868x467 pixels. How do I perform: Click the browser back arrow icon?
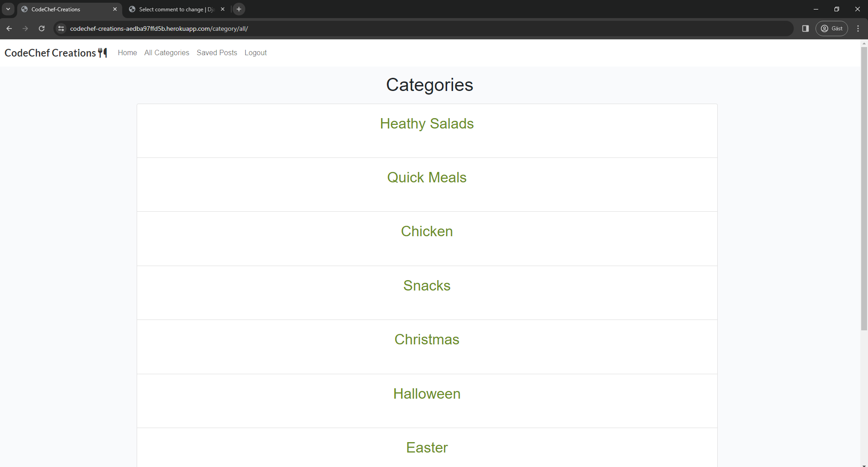coord(9,29)
